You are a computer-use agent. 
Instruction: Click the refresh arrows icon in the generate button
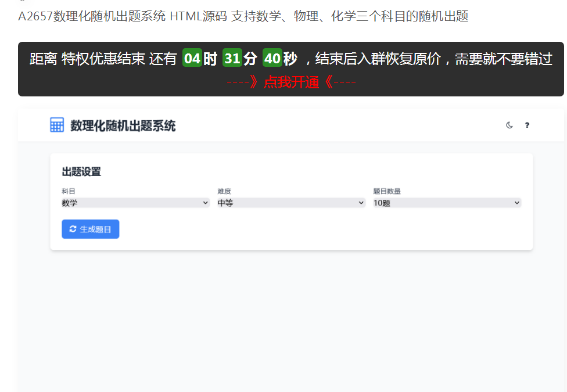[x=73, y=229]
